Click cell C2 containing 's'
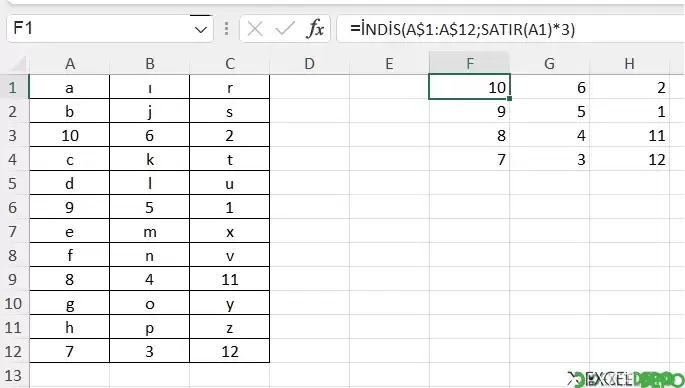This screenshot has width=685, height=388. click(230, 111)
